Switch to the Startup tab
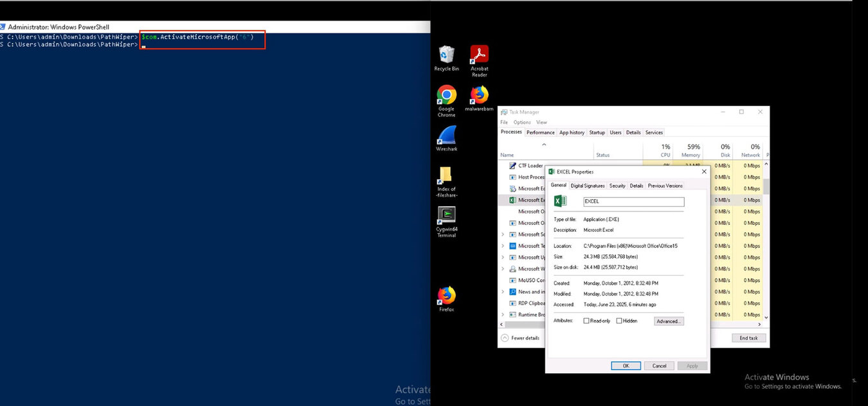Screen dimensions: 868x406 pos(597,132)
